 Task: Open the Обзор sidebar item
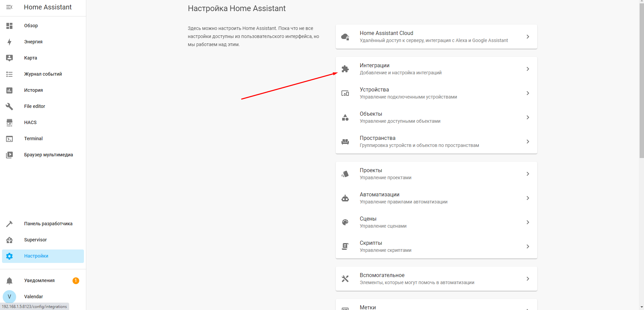click(43, 26)
